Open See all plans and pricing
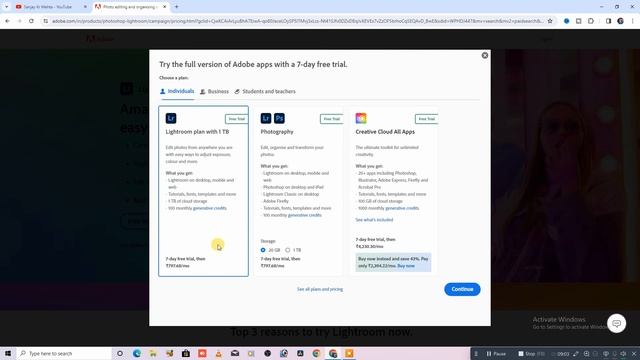640x360 pixels. [x=320, y=289]
